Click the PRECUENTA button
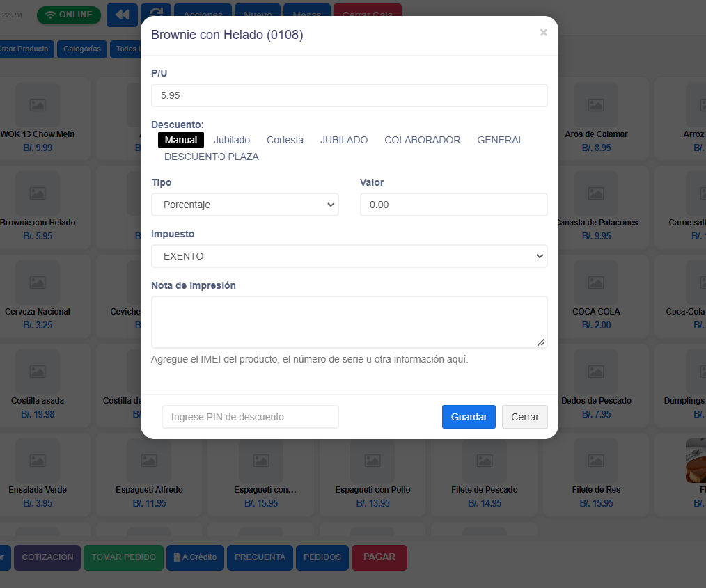 tap(260, 557)
